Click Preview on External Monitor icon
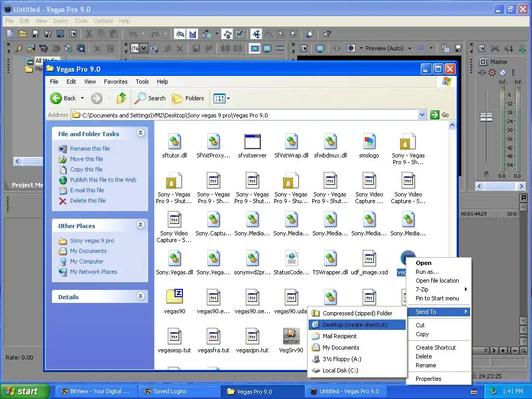This screenshot has height=399, width=532. click(320, 48)
